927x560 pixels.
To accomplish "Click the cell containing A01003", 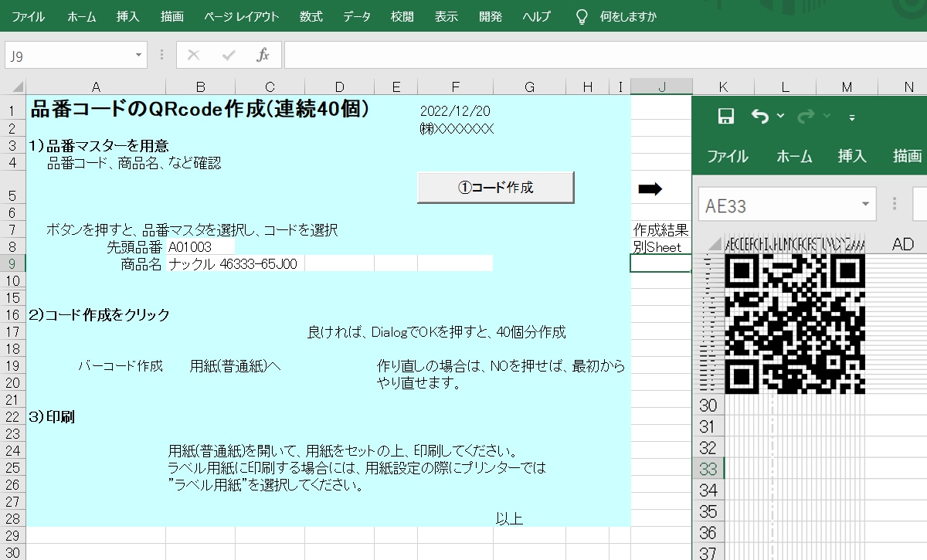I will (201, 247).
